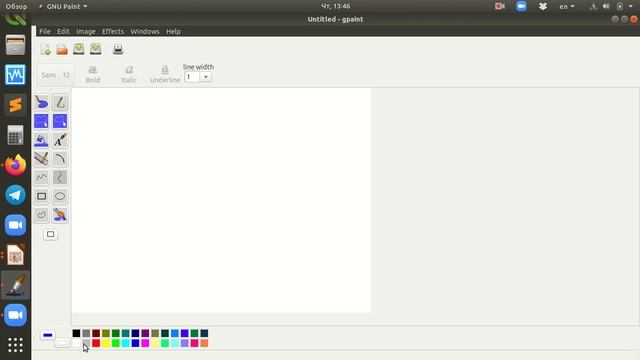Image resolution: width=640 pixels, height=360 pixels.
Task: Open Telegram from the dock
Action: click(x=16, y=195)
